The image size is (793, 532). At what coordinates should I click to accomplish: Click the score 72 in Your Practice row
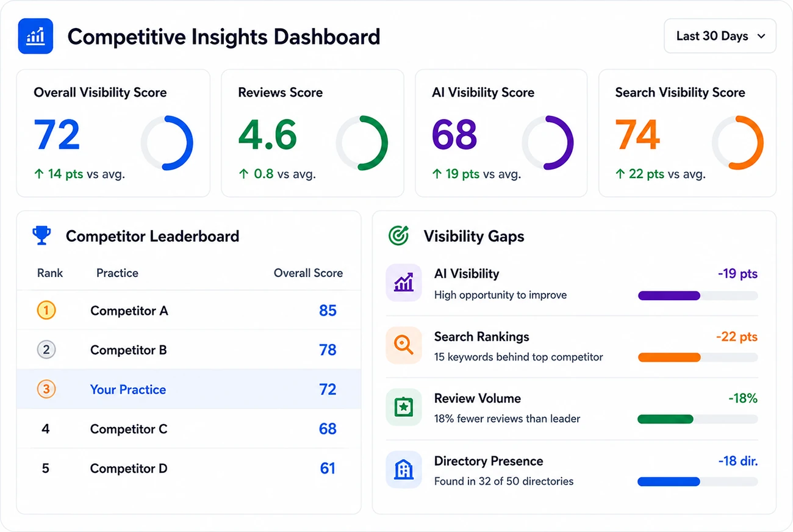328,389
